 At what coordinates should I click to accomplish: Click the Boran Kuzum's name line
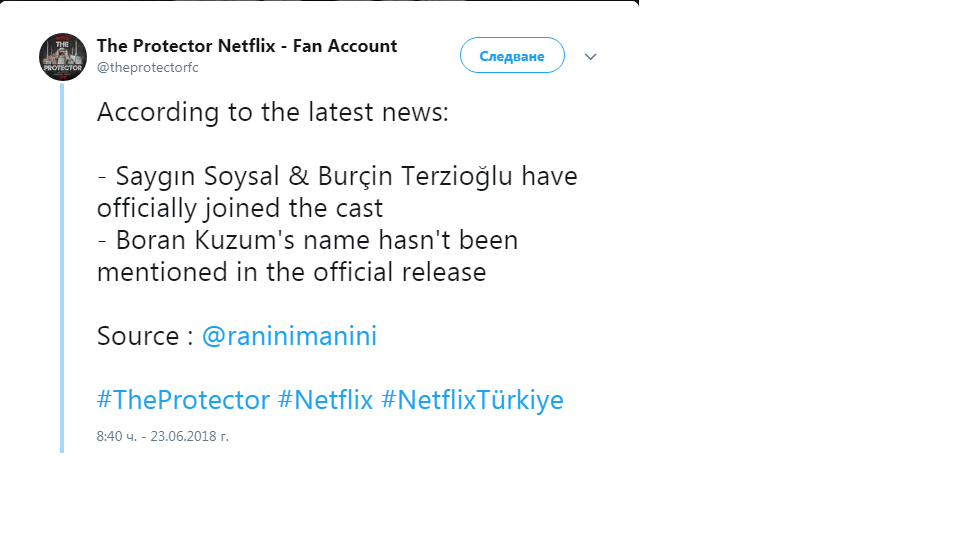pos(307,240)
